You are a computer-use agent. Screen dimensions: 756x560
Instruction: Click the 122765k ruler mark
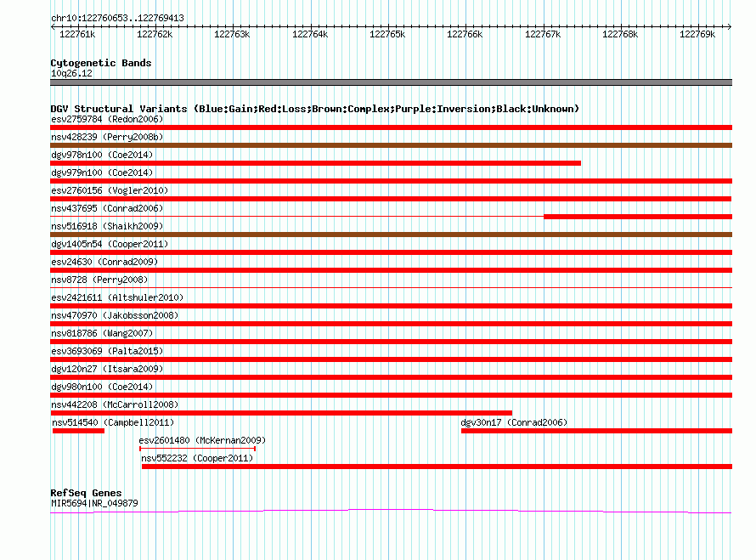(387, 34)
